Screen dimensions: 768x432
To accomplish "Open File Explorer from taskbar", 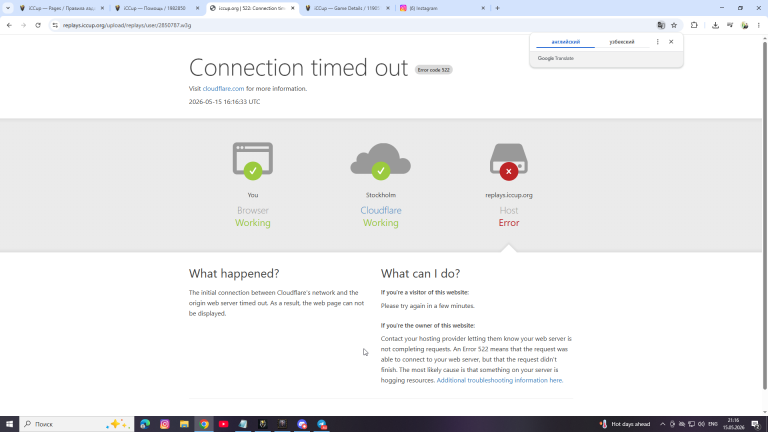I will [184, 424].
